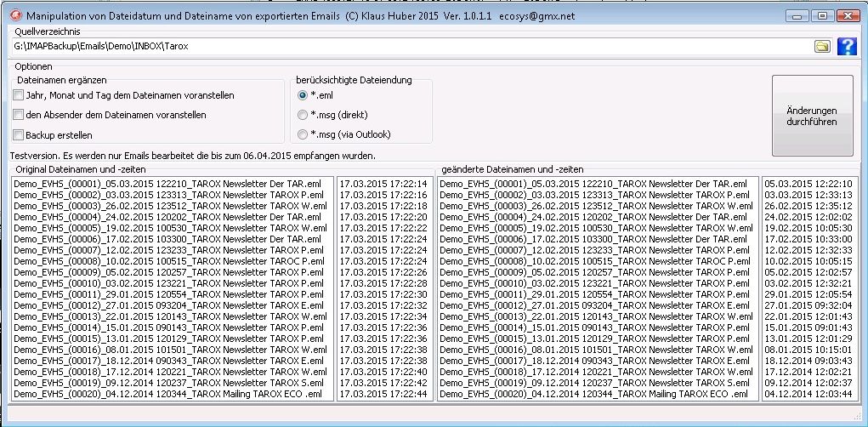Click original timestamp 17.03.2015 17:22:16

[383, 195]
